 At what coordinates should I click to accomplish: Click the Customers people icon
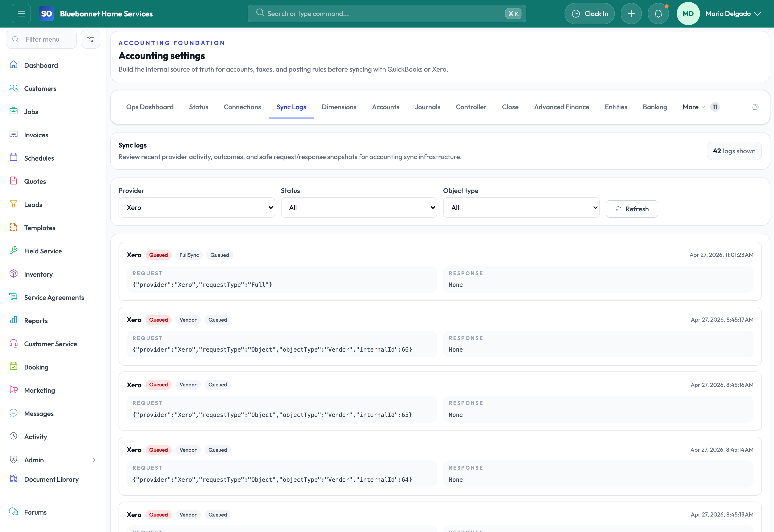point(13,88)
